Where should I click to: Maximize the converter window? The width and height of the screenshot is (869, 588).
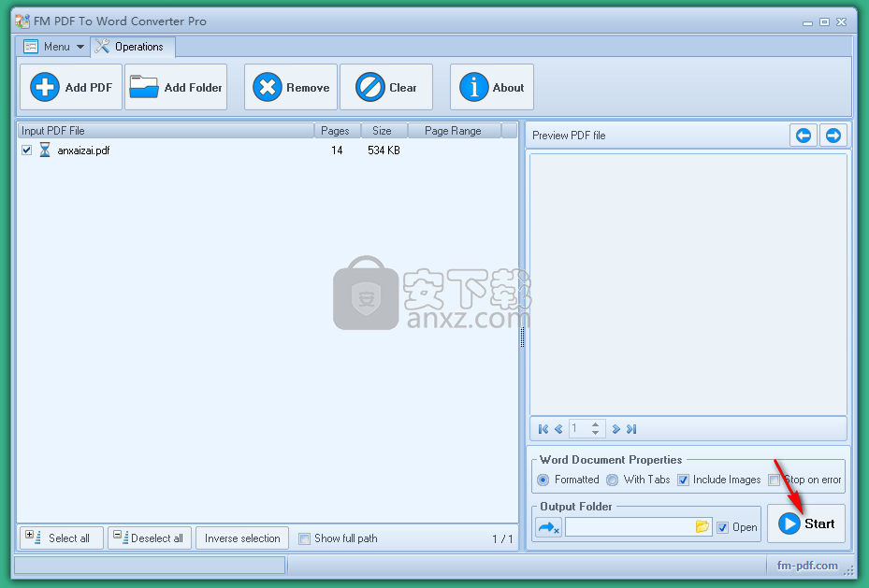coord(825,22)
